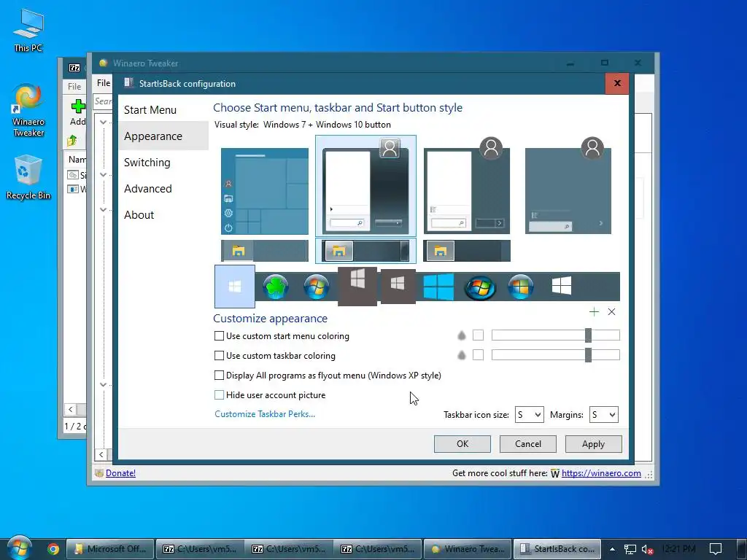Open Customize Taskbar Perks link
The width and height of the screenshot is (747, 560).
click(265, 414)
